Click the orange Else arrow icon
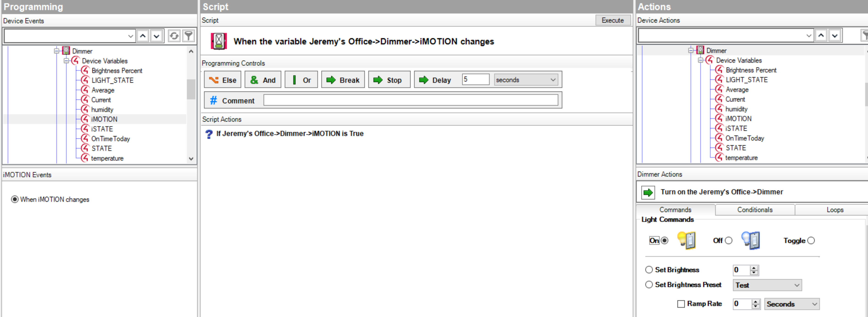Image resolution: width=868 pixels, height=317 pixels. pos(214,80)
